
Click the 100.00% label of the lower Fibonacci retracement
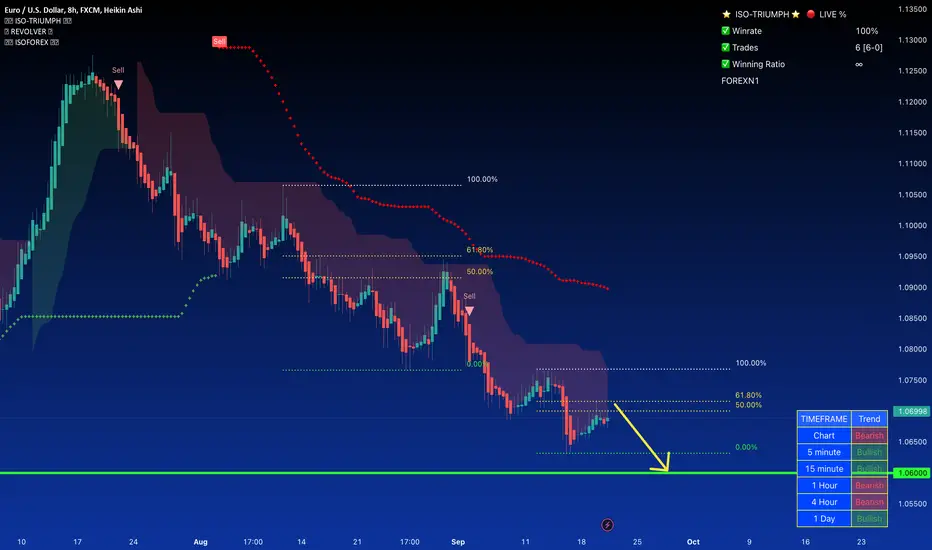tap(751, 363)
